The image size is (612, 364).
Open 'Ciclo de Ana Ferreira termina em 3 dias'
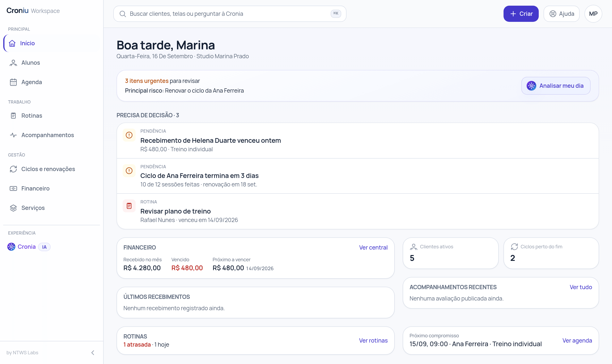pos(358,176)
